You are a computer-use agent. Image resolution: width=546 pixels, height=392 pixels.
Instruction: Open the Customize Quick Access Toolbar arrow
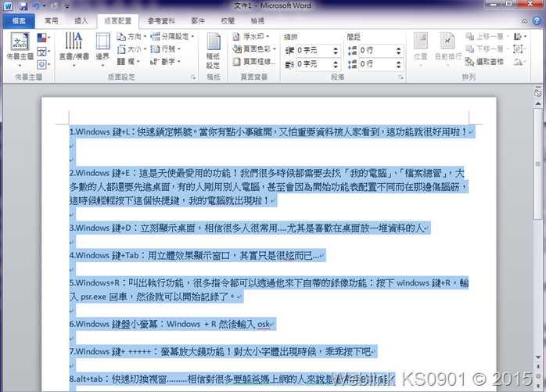pos(66,6)
